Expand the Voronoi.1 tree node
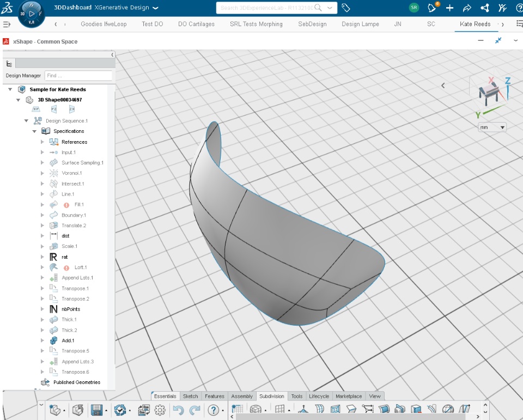The height and width of the screenshot is (420, 523). pos(42,173)
